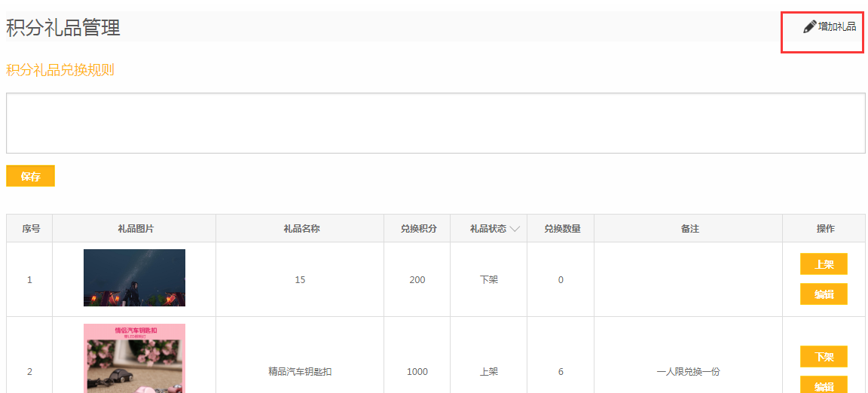Select the 一人限兑换一份 remark cell
This screenshot has height=393, width=868.
pos(689,372)
